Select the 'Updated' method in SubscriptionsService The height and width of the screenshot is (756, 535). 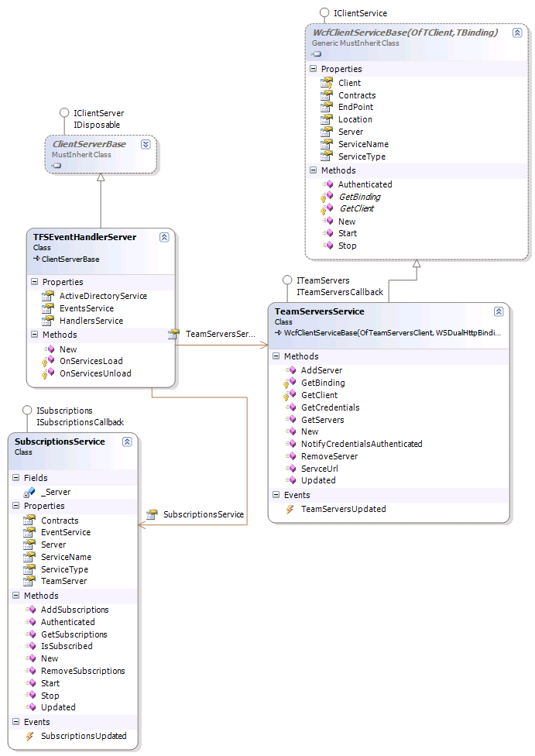point(58,707)
